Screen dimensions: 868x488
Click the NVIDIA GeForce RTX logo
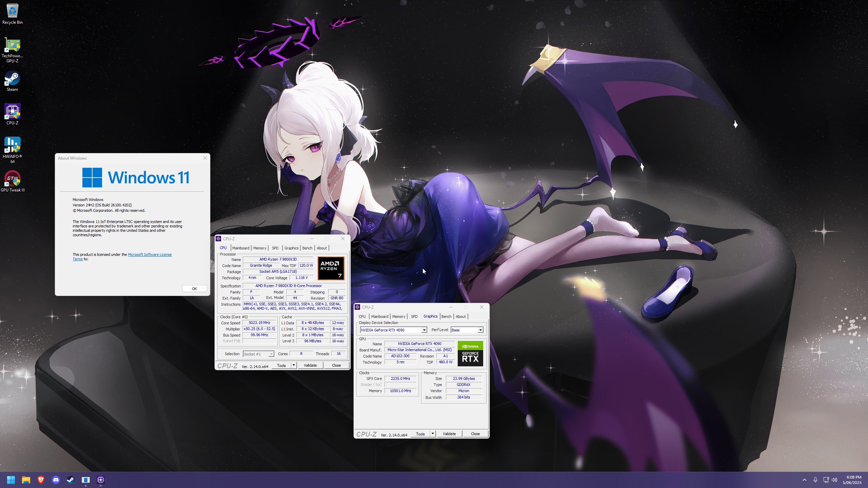click(470, 353)
